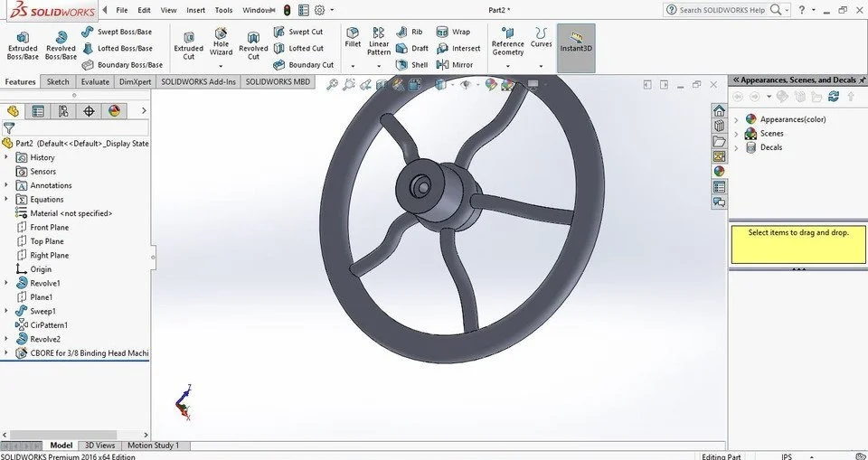Open the Custom Properties task pane tab
868x460 pixels.
click(719, 187)
